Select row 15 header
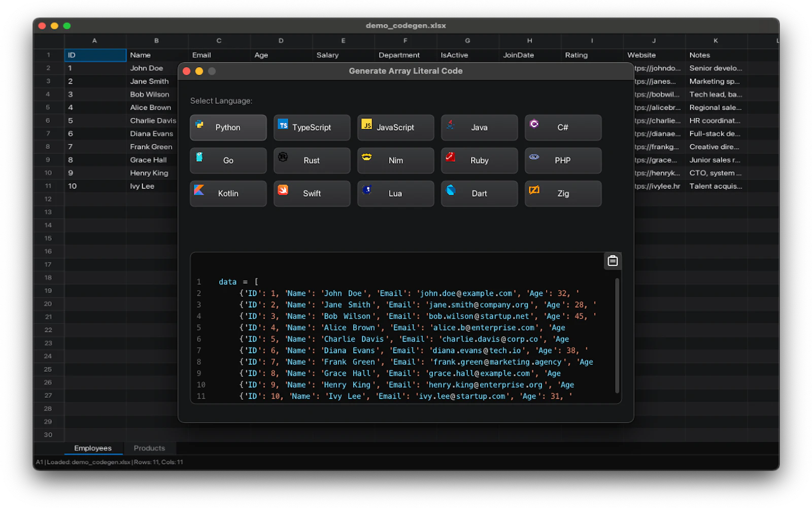 (x=48, y=238)
